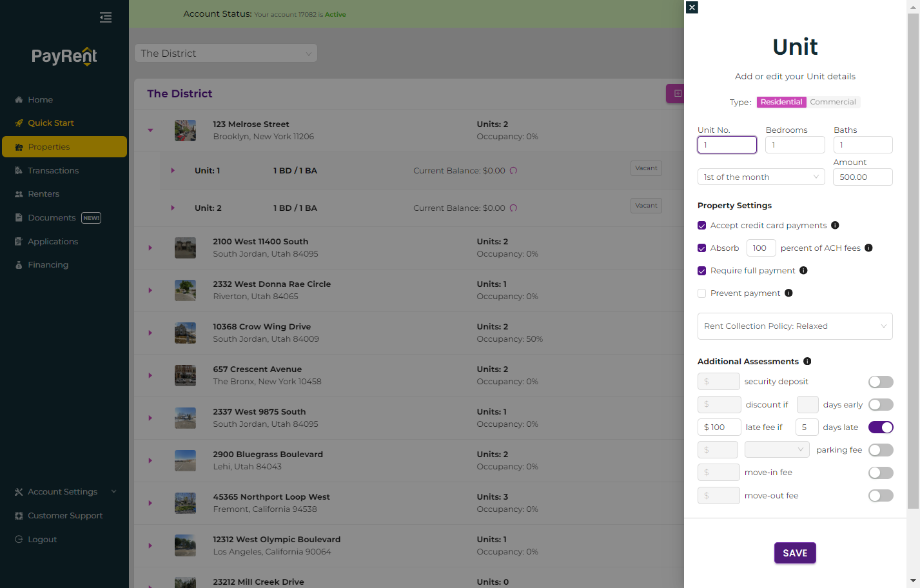Enable the discount if days early toggle

click(x=881, y=405)
